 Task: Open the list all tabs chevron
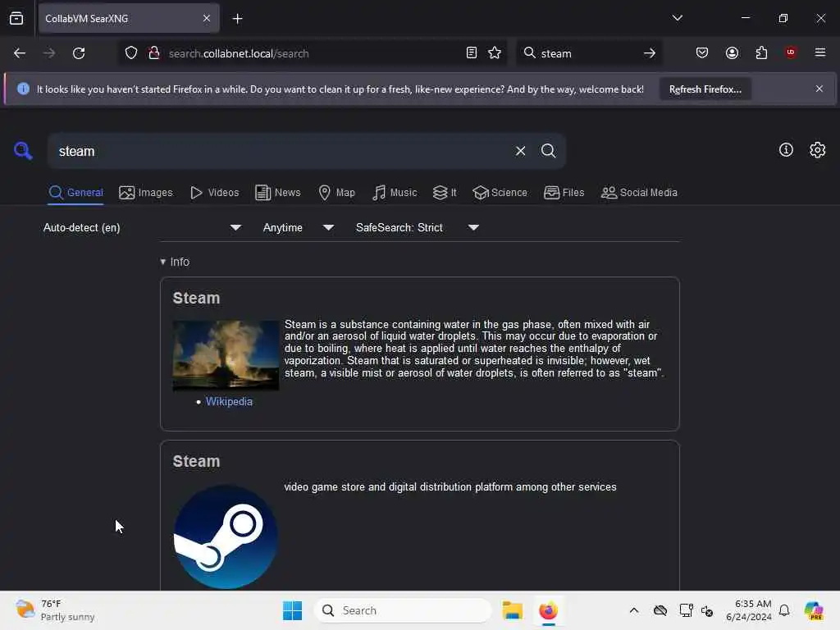pos(677,18)
